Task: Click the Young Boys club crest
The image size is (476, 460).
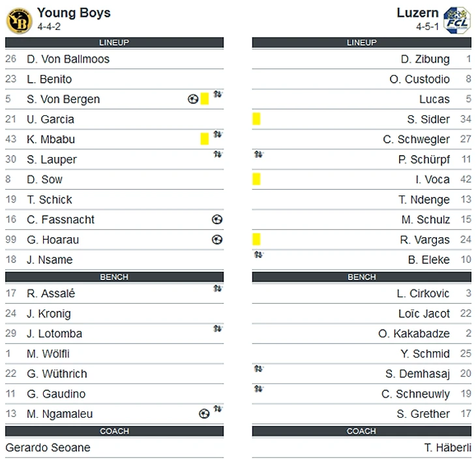Action: pos(19,21)
